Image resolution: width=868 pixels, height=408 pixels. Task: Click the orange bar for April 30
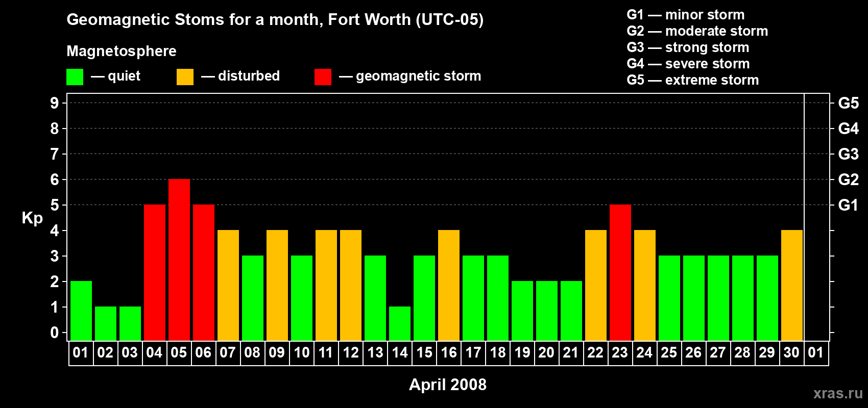click(x=792, y=285)
